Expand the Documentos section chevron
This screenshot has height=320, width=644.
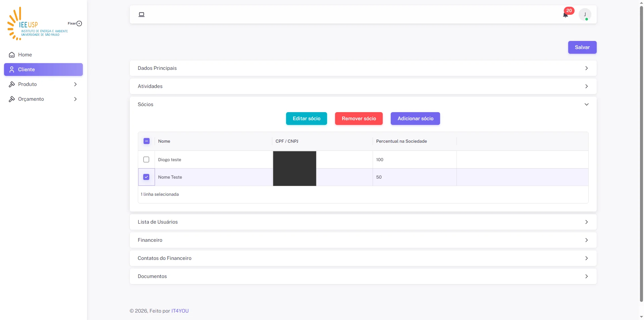(x=586, y=276)
